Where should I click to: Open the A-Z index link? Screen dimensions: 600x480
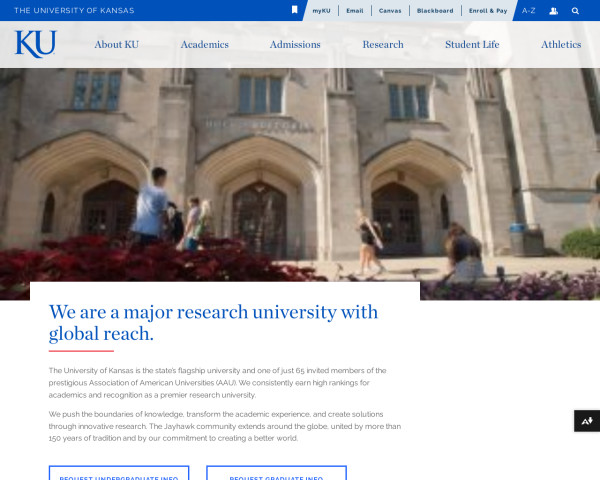click(x=528, y=10)
